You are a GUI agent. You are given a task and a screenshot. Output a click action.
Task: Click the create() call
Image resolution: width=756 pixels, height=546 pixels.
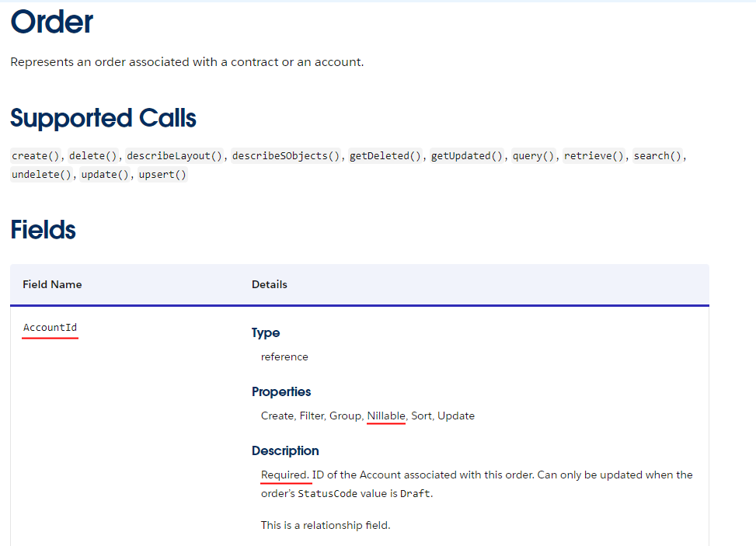[x=36, y=155]
